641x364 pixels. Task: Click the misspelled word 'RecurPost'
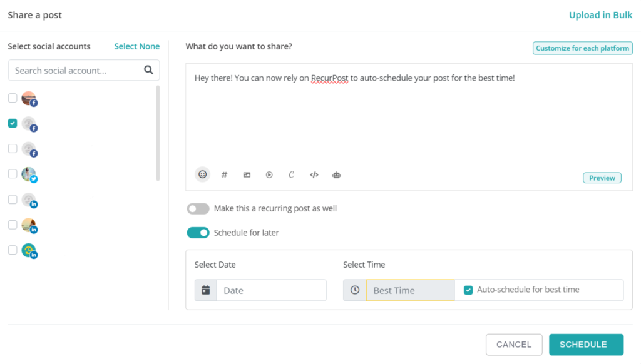point(329,78)
